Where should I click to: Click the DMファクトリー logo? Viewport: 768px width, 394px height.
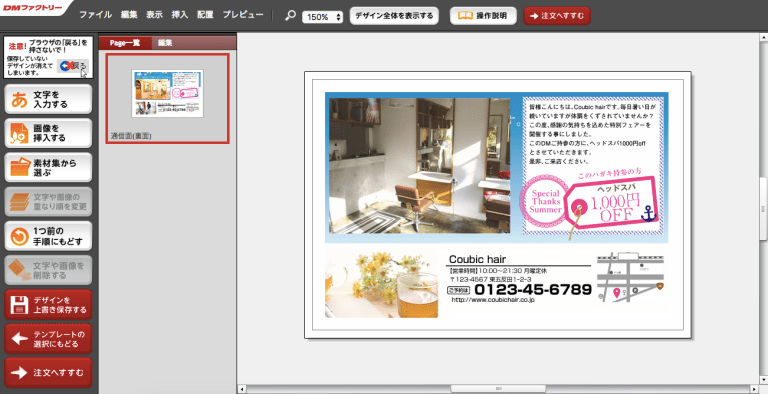pyautogui.click(x=32, y=8)
